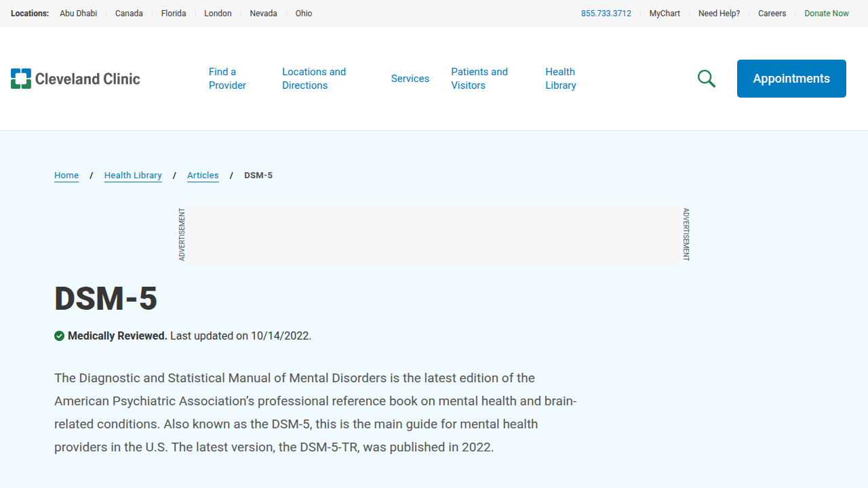
Task: Open the Ohio location link
Action: (x=304, y=14)
